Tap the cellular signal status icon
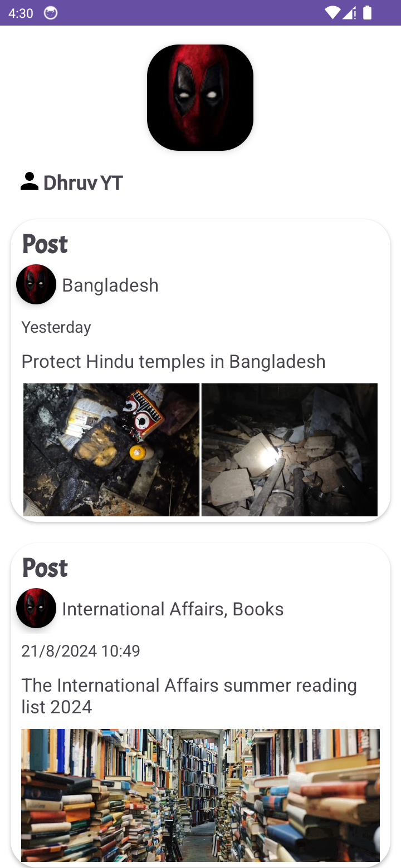This screenshot has width=401, height=868. [350, 13]
